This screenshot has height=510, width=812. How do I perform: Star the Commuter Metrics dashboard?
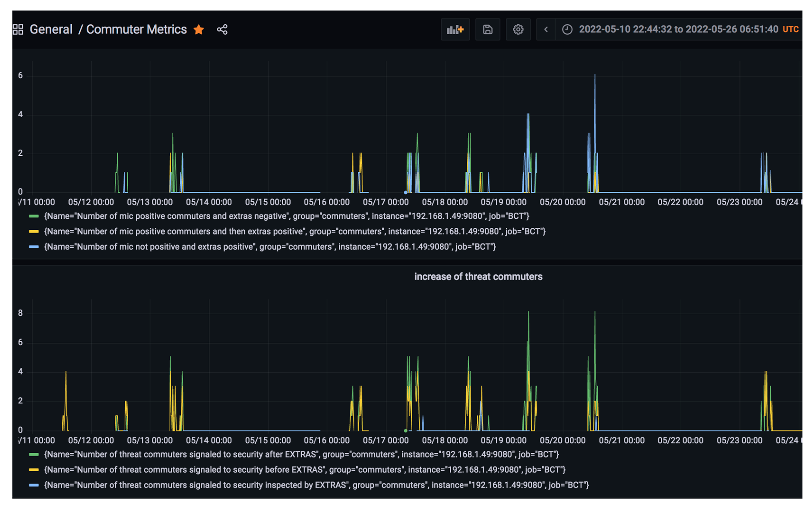pos(199,30)
